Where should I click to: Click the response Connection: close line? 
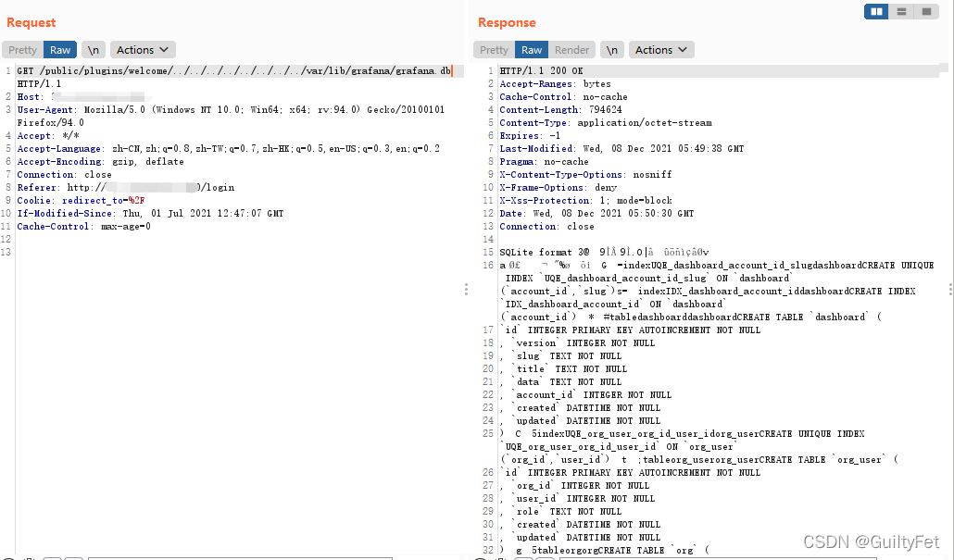[x=547, y=227]
